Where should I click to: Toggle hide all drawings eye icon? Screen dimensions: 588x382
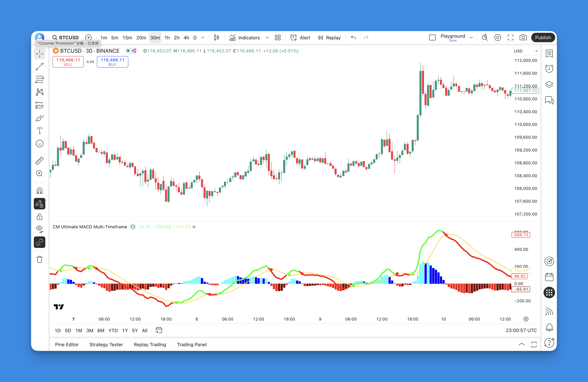point(40,229)
